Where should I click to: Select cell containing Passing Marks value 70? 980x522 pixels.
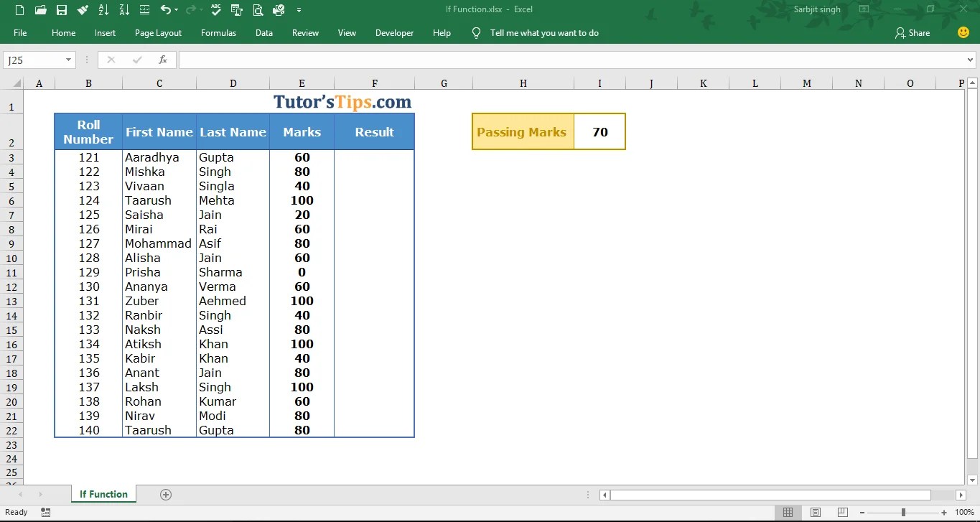pos(600,131)
